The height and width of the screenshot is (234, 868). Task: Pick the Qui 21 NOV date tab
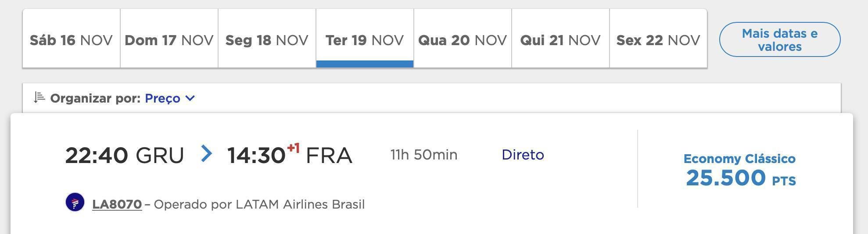pos(560,39)
